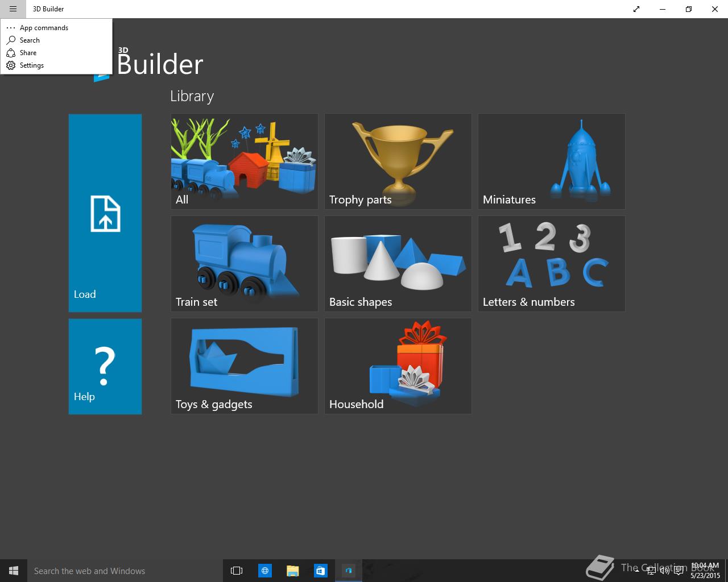Open the All library category
The width and height of the screenshot is (728, 582).
pyautogui.click(x=245, y=161)
